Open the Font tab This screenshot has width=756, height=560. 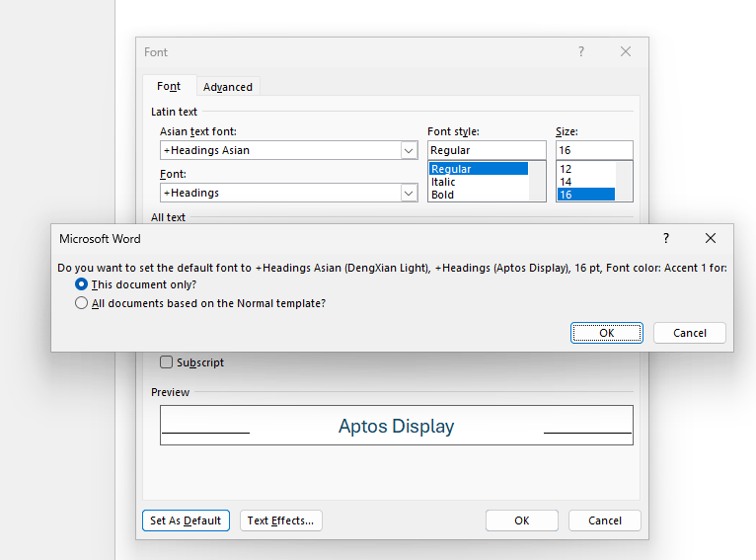(x=169, y=86)
